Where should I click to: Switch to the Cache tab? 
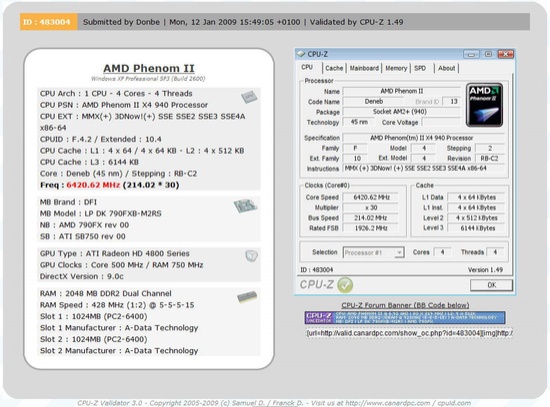tap(334, 68)
